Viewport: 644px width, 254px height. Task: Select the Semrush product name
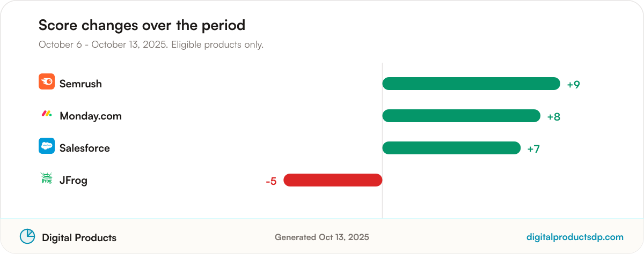pos(80,84)
